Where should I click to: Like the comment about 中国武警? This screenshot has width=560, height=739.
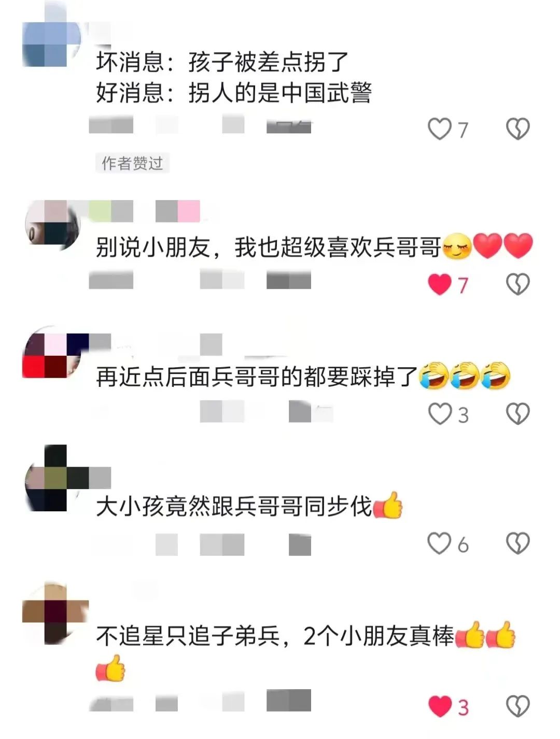(x=440, y=129)
